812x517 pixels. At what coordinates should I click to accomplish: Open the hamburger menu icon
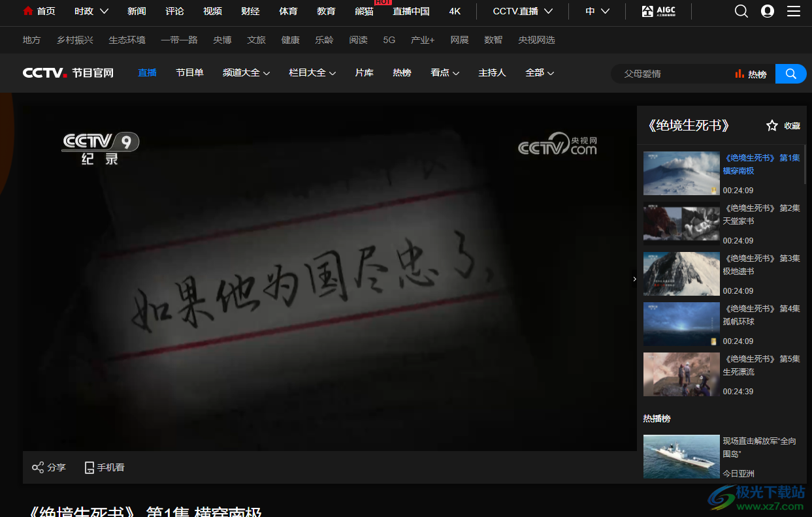click(794, 11)
